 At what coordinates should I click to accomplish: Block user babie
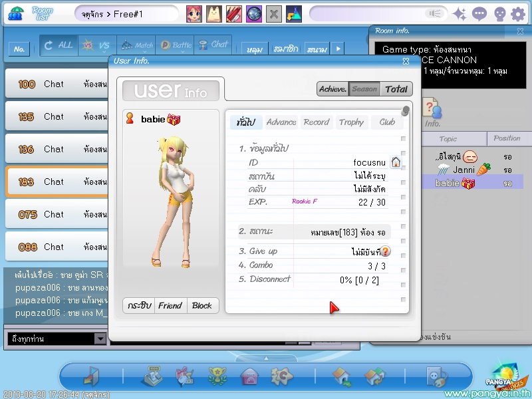pyautogui.click(x=202, y=305)
